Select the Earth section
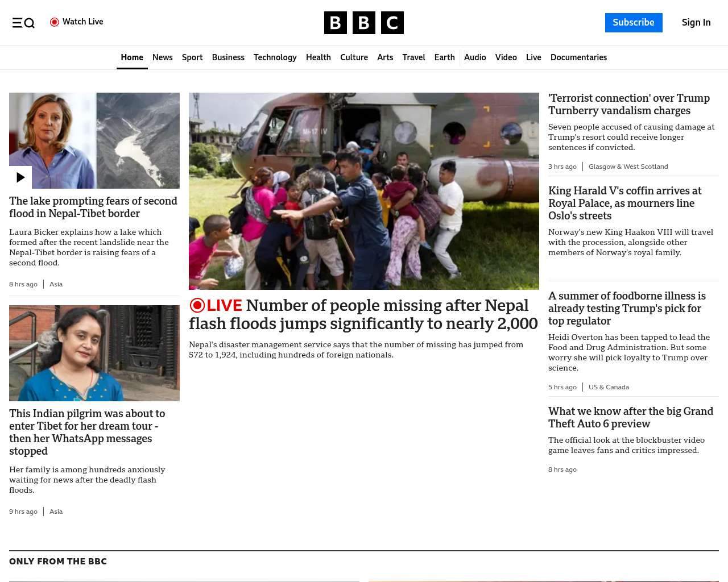 click(444, 57)
